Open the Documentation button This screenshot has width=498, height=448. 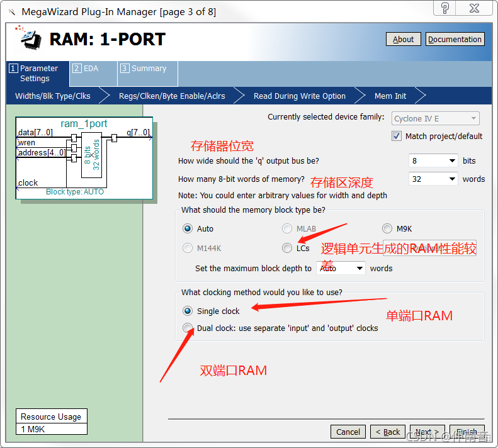pos(455,40)
